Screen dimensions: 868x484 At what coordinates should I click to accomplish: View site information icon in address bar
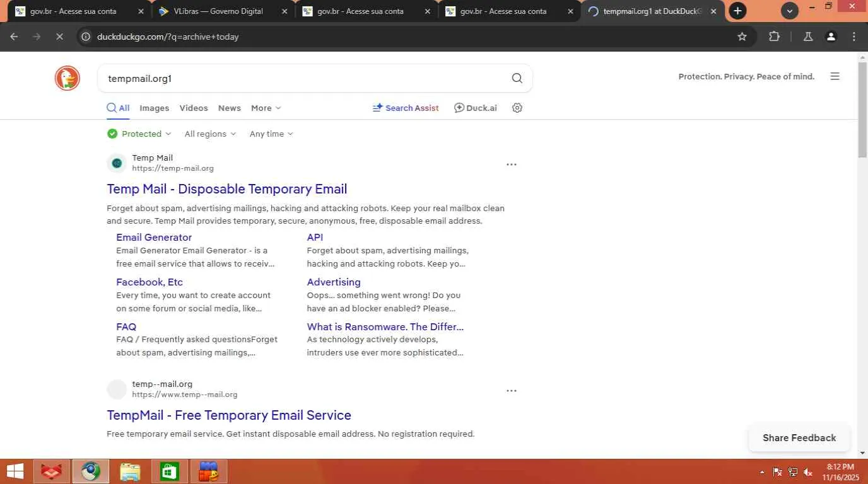(x=86, y=37)
